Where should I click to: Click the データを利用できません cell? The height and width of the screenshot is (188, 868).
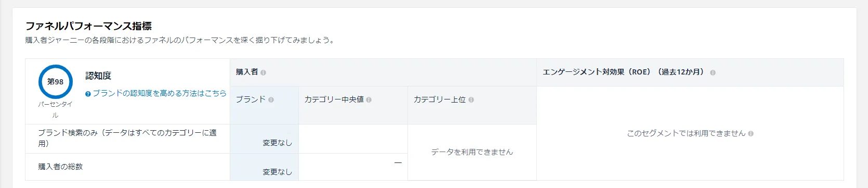pyautogui.click(x=472, y=152)
